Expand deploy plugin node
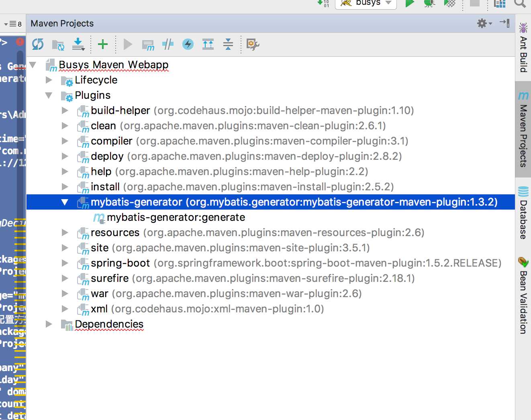 point(65,156)
